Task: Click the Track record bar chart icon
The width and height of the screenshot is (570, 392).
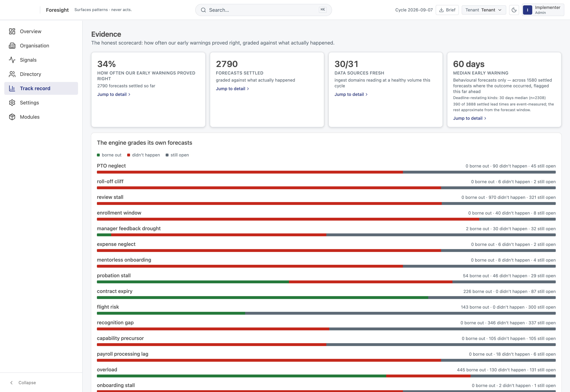Action: pos(12,88)
